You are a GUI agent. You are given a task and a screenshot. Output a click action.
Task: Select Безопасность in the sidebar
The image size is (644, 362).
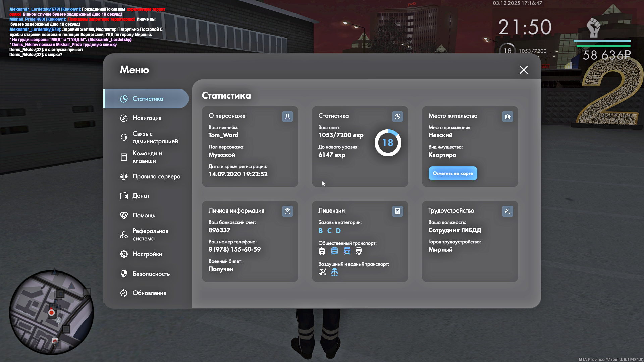click(151, 274)
